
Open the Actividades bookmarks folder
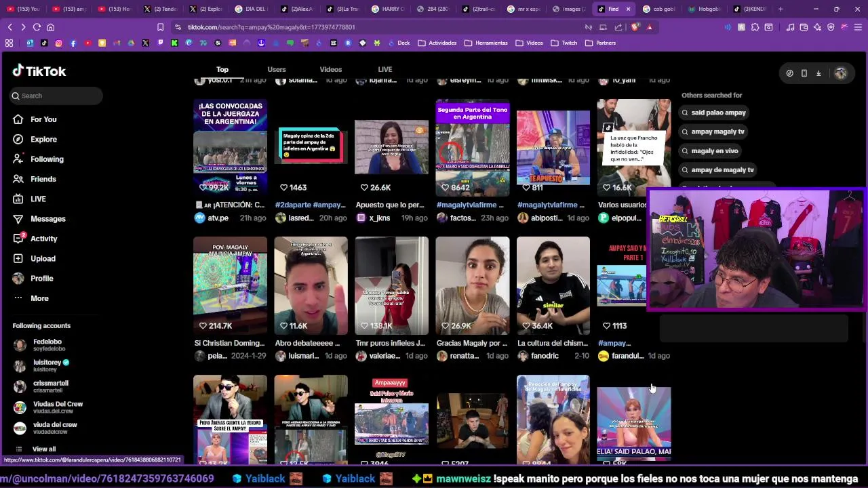click(437, 43)
